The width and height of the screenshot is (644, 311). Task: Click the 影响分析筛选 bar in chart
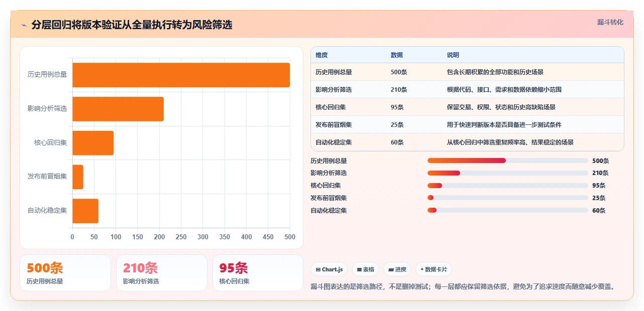coord(118,109)
